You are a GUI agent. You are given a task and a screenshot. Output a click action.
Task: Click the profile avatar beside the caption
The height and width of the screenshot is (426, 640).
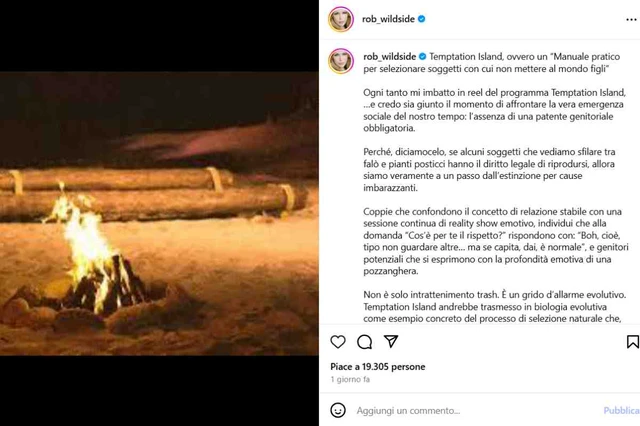[341, 61]
